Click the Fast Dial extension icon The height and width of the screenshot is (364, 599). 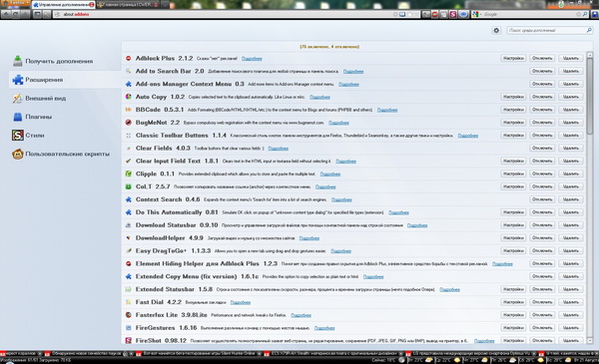[x=129, y=302]
